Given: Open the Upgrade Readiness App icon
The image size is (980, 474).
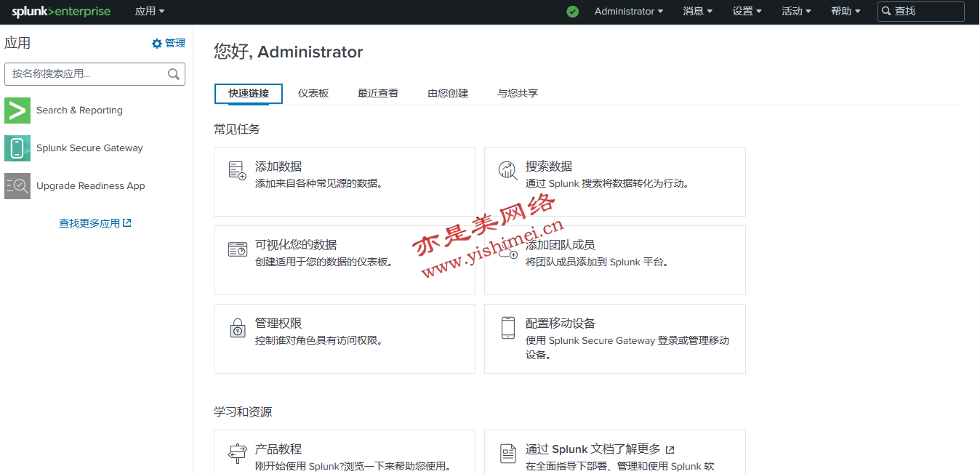Looking at the screenshot, I should coord(17,186).
